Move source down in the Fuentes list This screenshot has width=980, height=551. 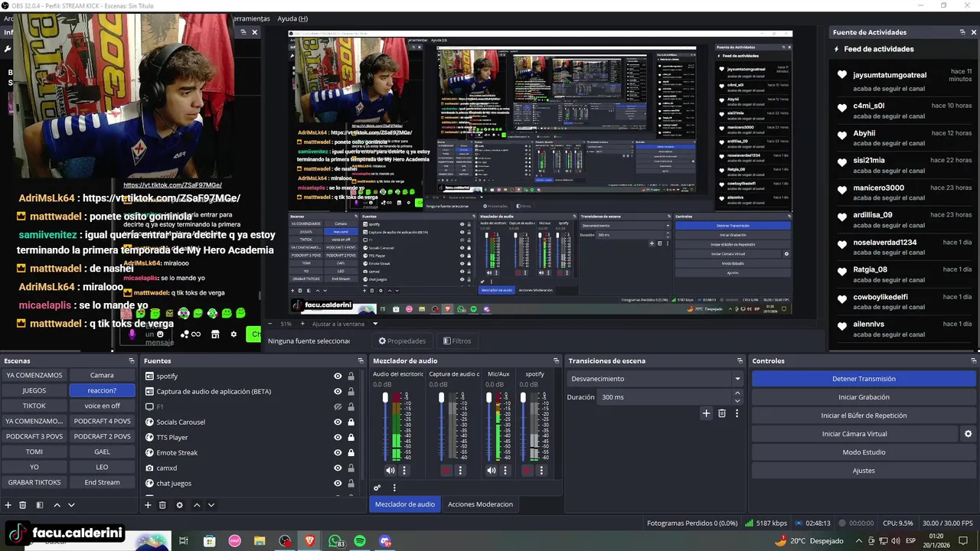tap(211, 505)
